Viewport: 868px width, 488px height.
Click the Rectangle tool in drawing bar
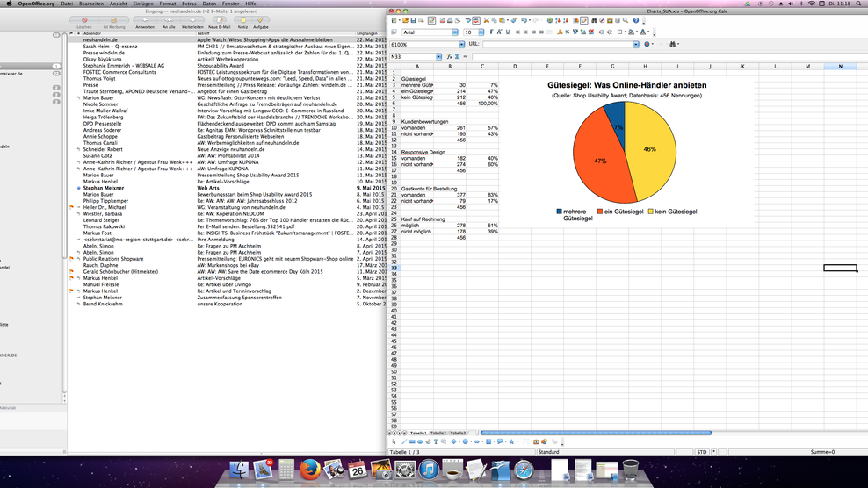click(412, 441)
